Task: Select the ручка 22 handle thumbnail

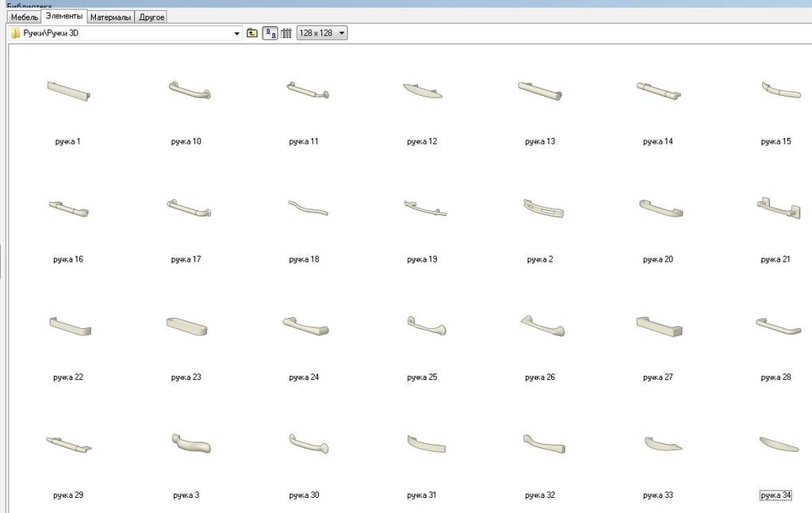Action: click(x=71, y=326)
